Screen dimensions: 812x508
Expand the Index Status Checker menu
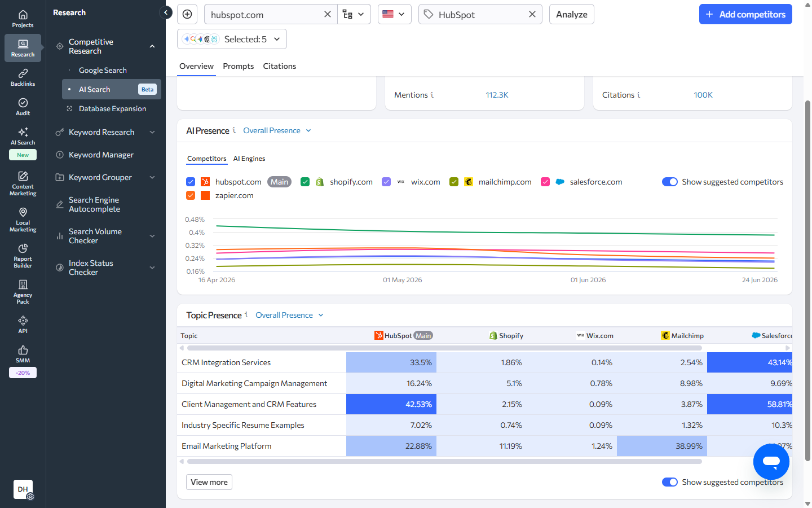(x=152, y=268)
